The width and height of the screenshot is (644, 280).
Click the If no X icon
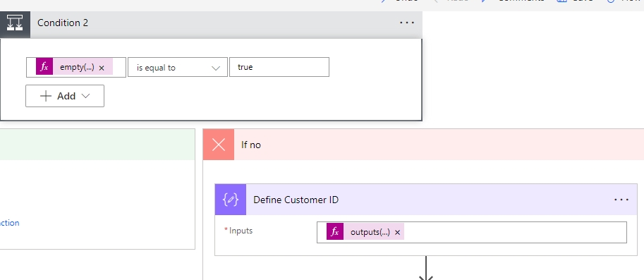pos(219,145)
